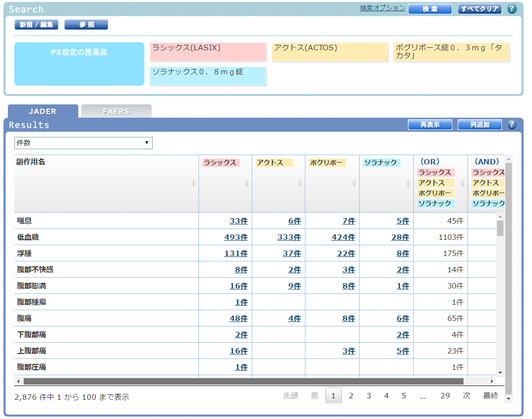Open 9件 link in 腹部膨満 row

(x=295, y=286)
